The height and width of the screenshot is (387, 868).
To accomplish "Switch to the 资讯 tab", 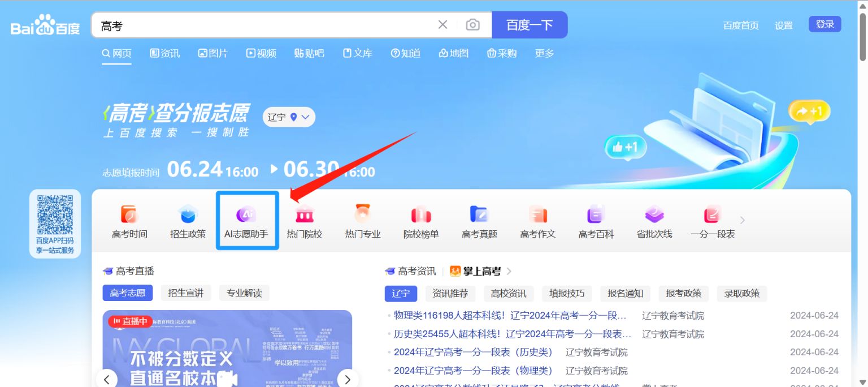I will click(165, 53).
